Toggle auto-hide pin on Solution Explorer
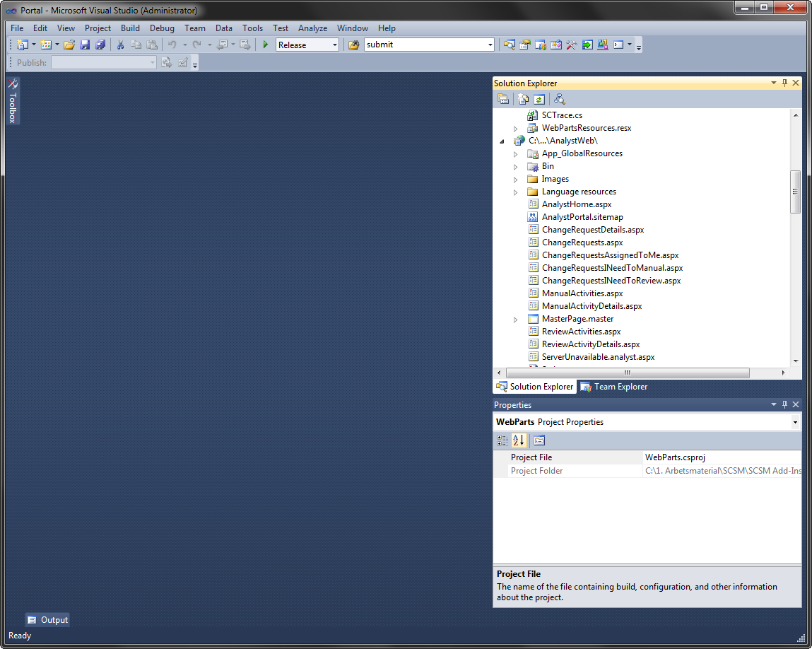Image resolution: width=812 pixels, height=649 pixels. (784, 83)
